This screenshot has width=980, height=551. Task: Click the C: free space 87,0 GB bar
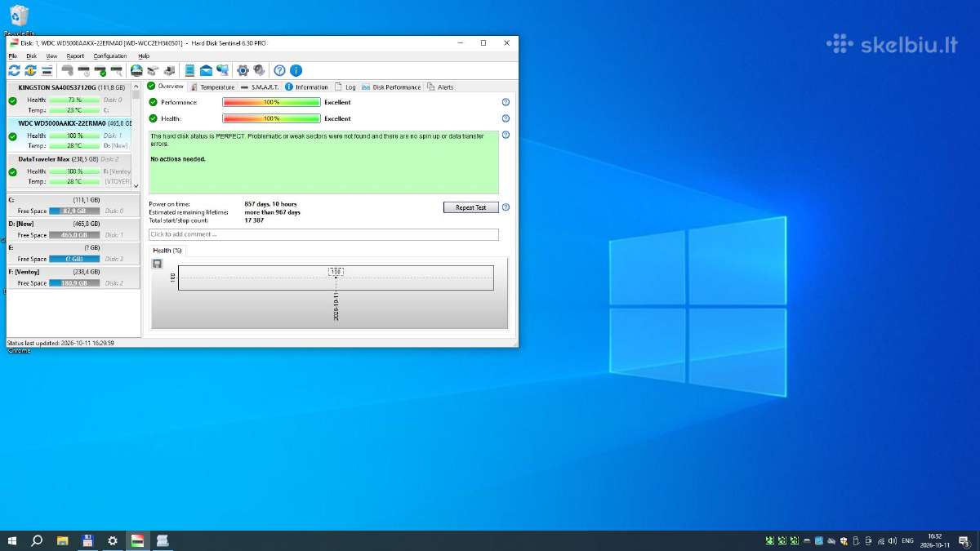[x=74, y=211]
